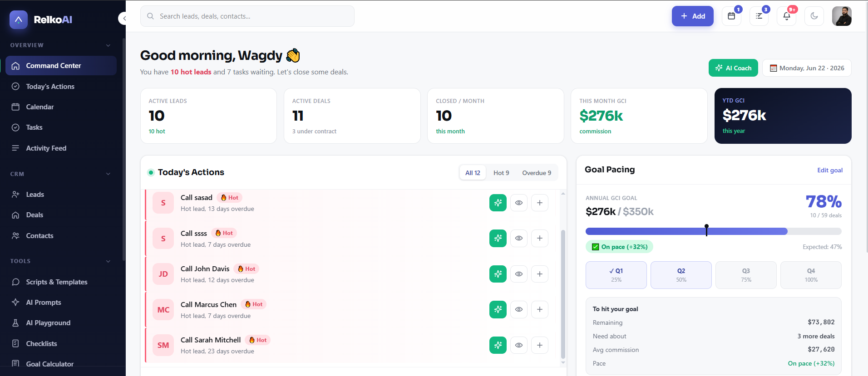Open AI Coach
868x376 pixels.
tap(733, 68)
